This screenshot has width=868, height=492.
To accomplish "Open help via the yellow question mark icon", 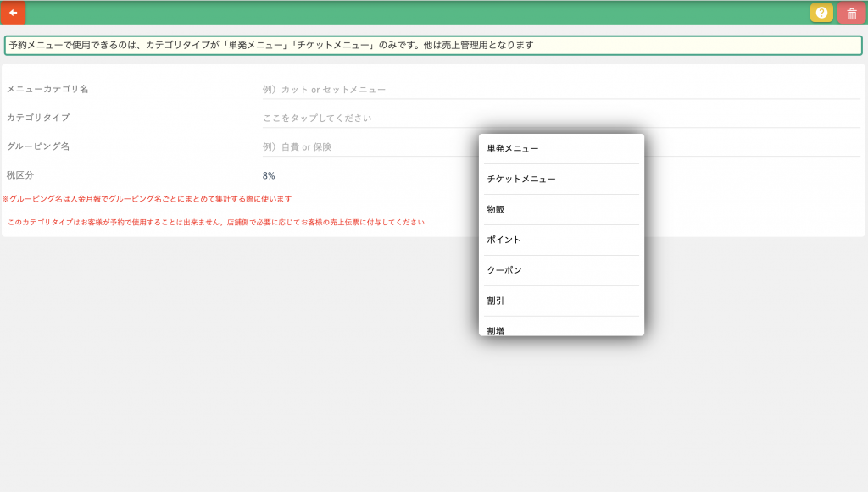I will click(821, 13).
